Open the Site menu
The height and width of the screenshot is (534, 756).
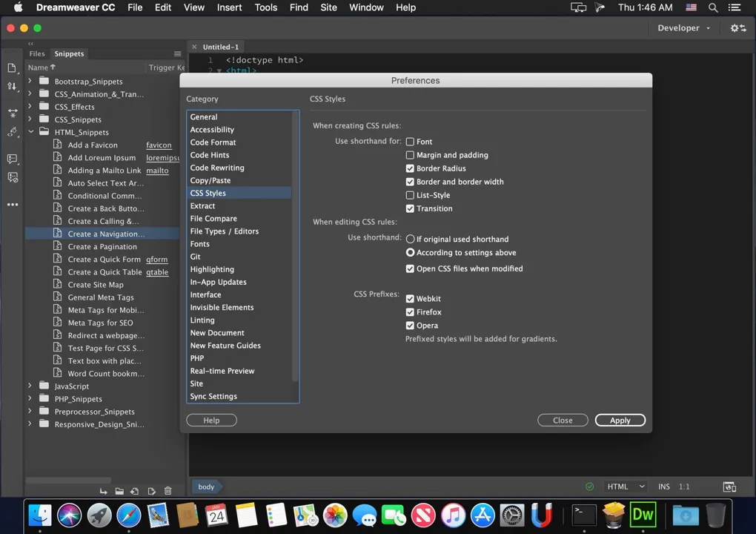click(328, 7)
